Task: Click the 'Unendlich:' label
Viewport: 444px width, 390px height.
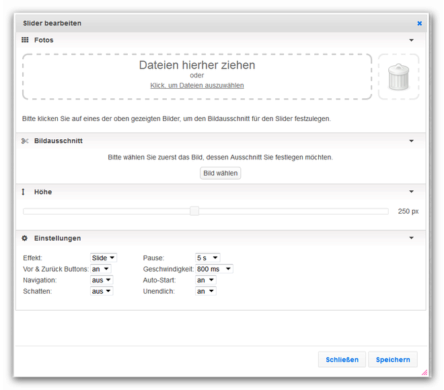Action: pos(159,291)
